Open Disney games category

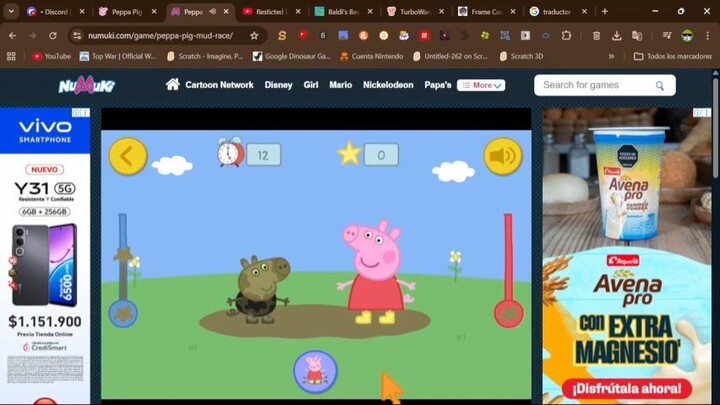(278, 85)
